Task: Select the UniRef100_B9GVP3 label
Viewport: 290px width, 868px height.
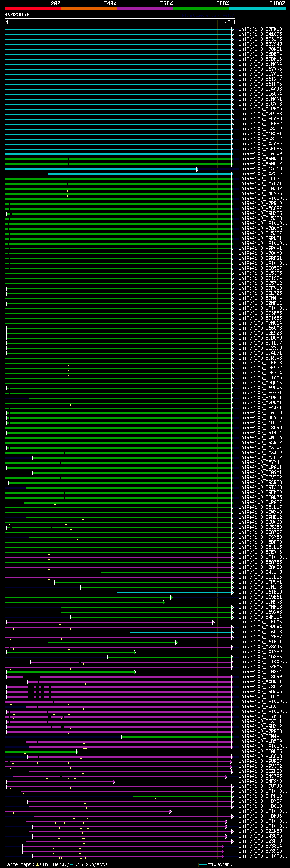Action: (x=261, y=104)
